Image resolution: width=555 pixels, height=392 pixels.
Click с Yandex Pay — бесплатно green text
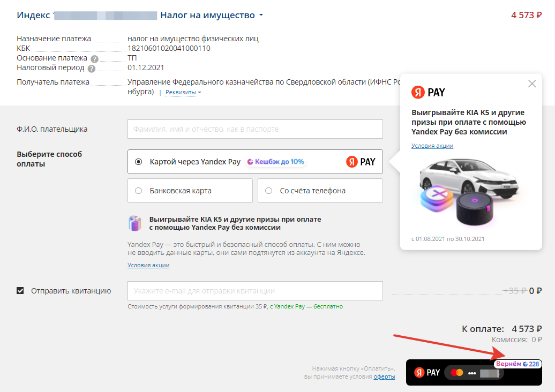[x=306, y=306]
